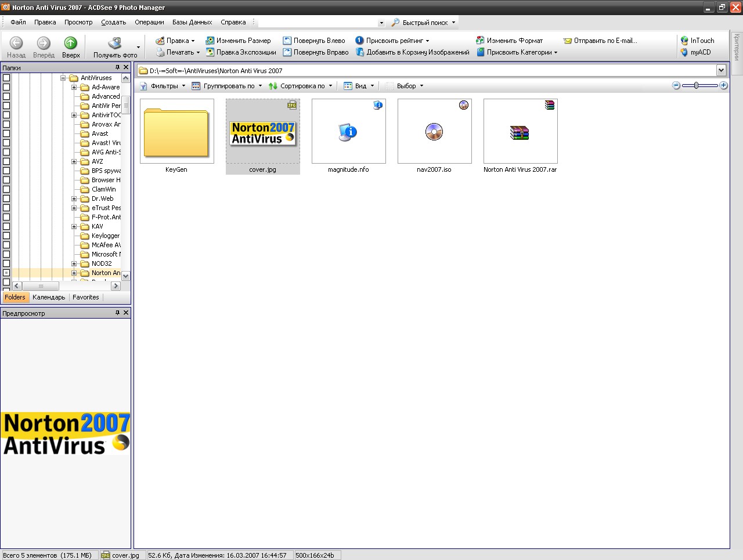
Task: Check the box beside Ad-Aware row
Action: tap(6, 87)
